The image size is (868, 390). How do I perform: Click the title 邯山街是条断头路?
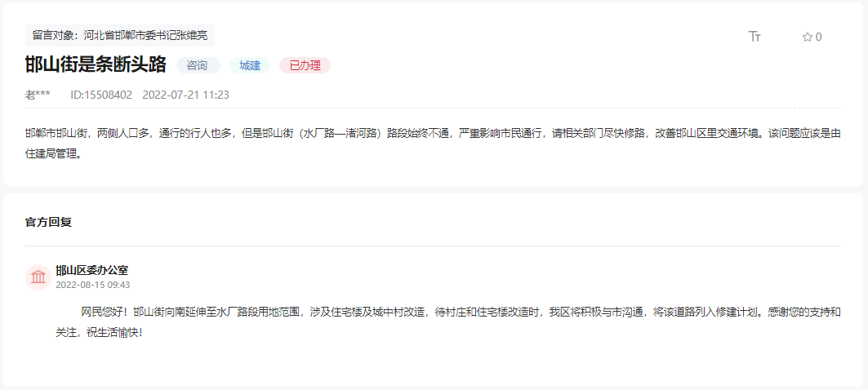[x=96, y=64]
